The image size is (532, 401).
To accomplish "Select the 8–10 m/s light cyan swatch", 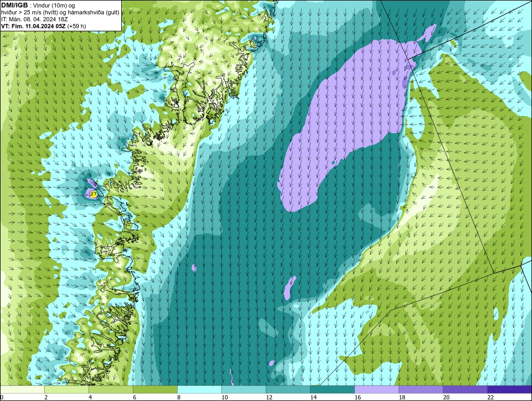I will [x=199, y=389].
